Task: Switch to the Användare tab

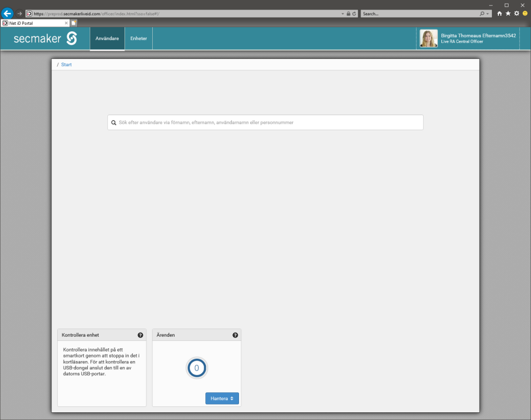Action: point(107,39)
